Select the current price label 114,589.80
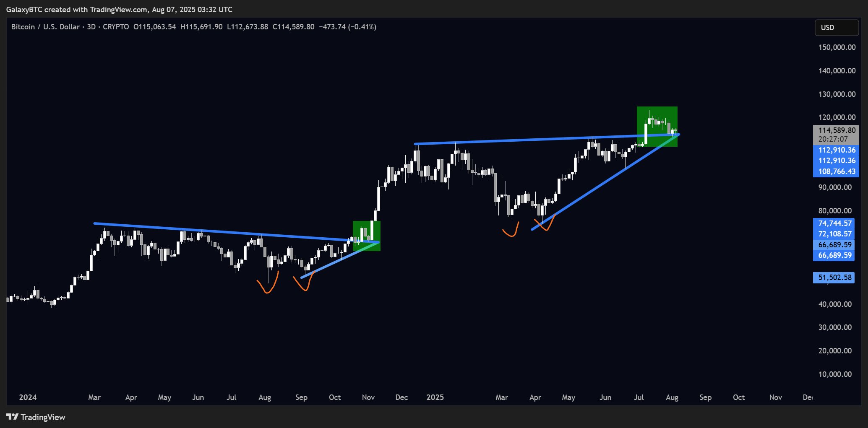This screenshot has height=428, width=868. [x=836, y=130]
